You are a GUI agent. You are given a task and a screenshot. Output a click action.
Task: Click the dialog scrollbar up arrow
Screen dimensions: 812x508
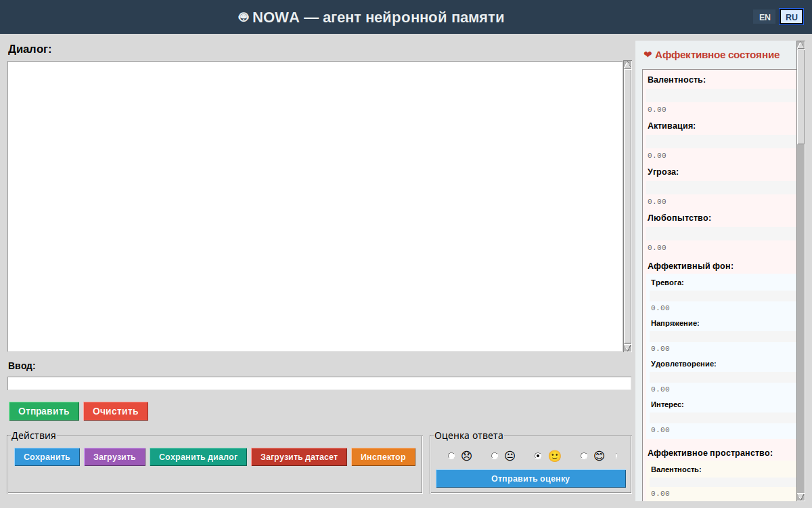(x=627, y=66)
